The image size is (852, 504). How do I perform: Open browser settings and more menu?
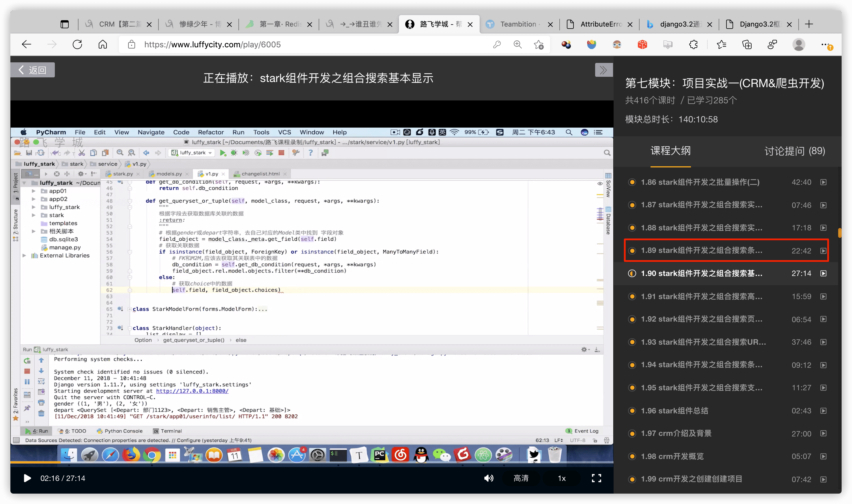pos(825,44)
